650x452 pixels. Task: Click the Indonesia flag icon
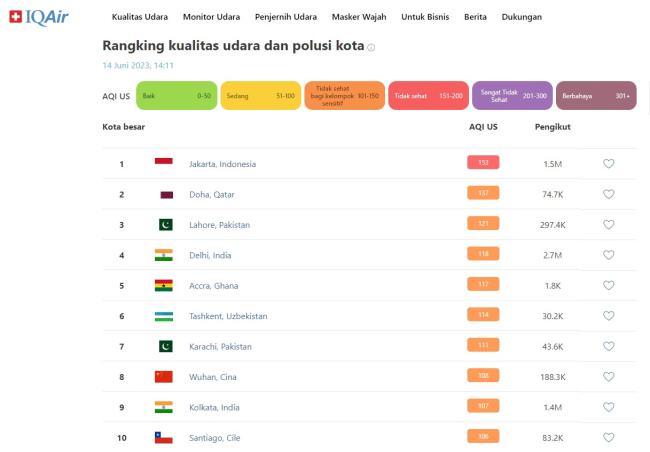[163, 164]
